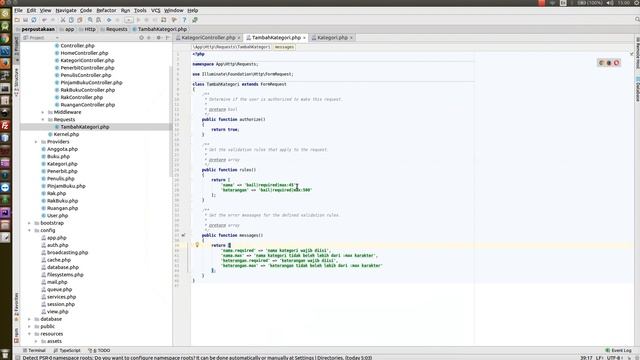The image size is (640, 360).
Task: Click the gutter marker beside messages() function
Action: point(183,235)
